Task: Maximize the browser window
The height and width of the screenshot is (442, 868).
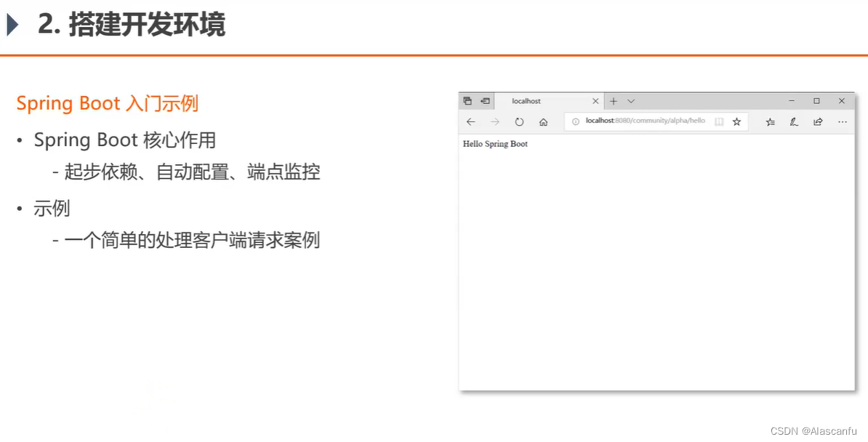Action: (816, 101)
